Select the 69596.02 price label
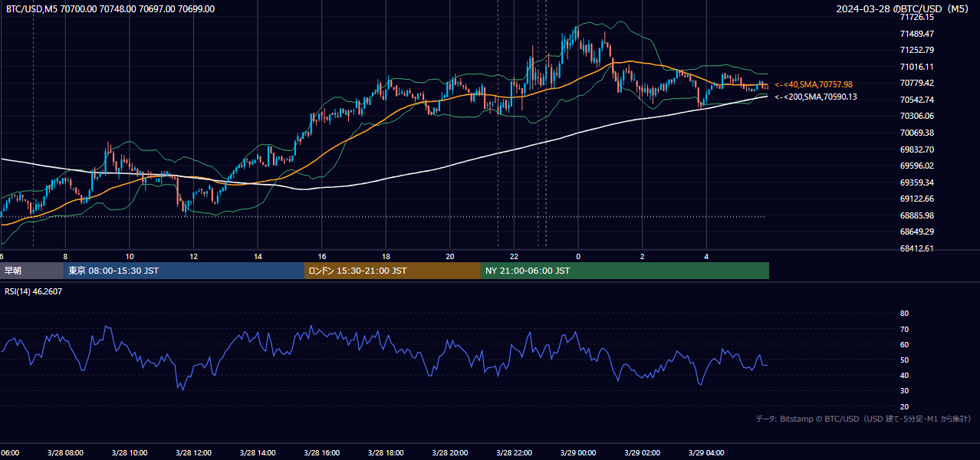The height and width of the screenshot is (460, 980). tap(916, 166)
